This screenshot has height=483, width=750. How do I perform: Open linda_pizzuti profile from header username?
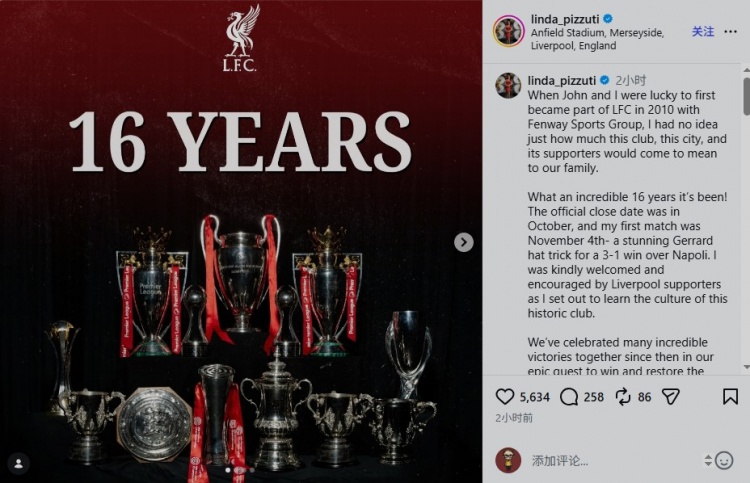click(x=564, y=19)
